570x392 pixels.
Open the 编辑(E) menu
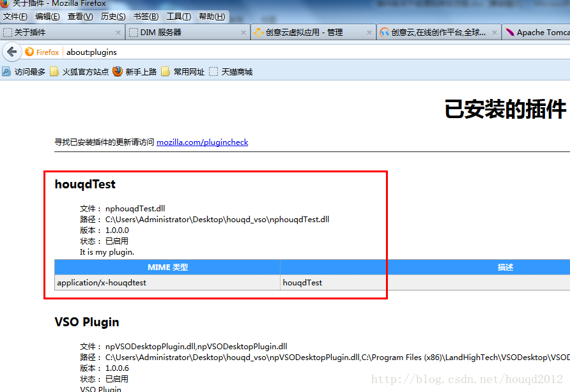47,17
